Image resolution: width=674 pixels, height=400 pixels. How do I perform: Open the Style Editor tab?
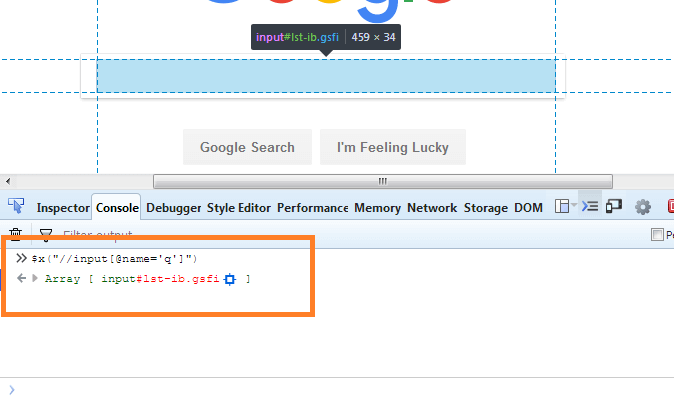[x=239, y=208]
